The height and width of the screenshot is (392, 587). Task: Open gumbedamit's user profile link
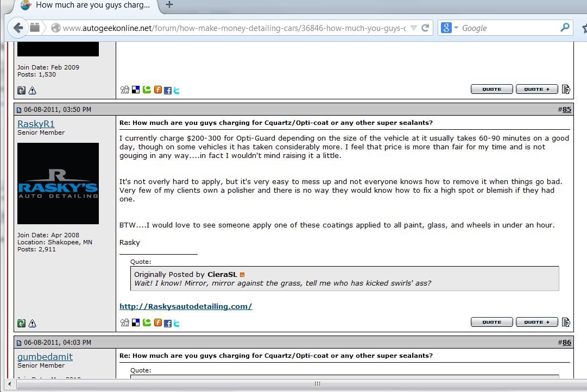click(x=45, y=357)
